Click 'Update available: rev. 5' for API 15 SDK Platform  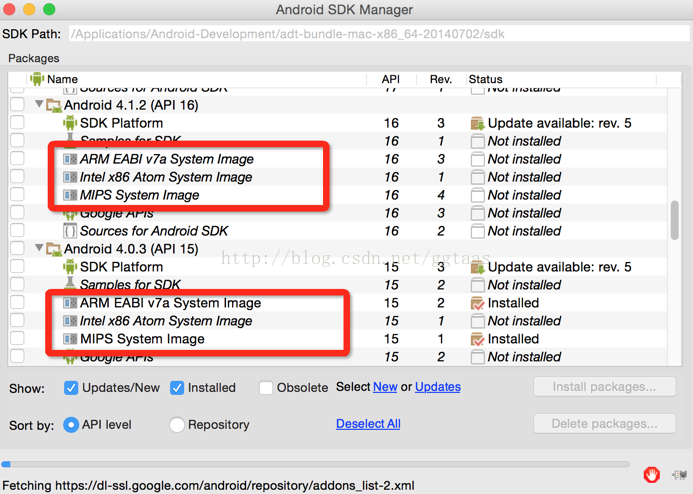(x=560, y=267)
